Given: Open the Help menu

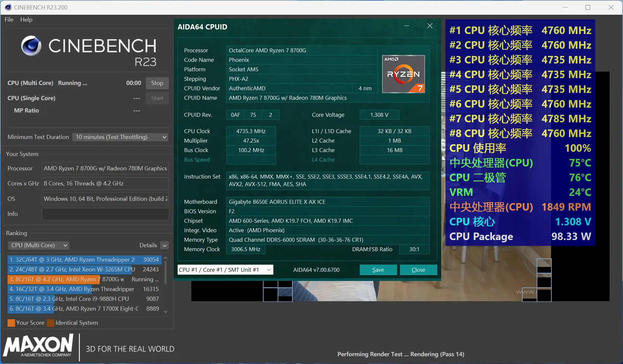Looking at the screenshot, I should pos(26,20).
